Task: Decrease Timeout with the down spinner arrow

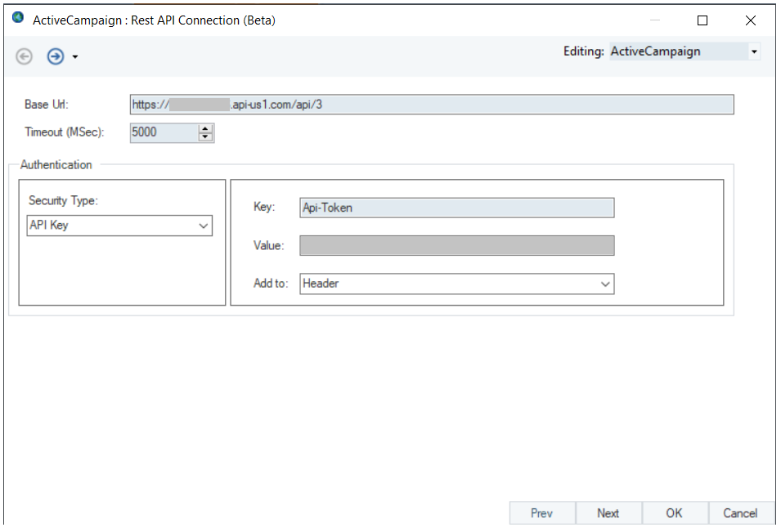Action: (x=205, y=137)
